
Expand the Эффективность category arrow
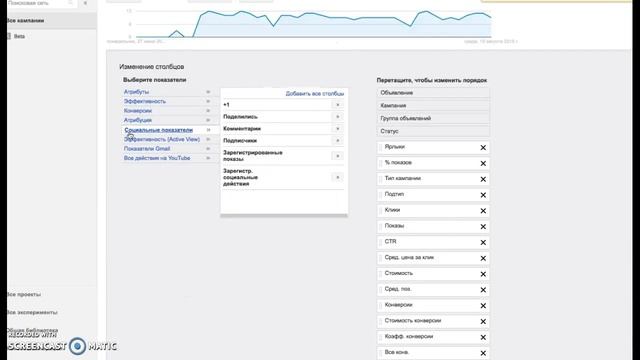coord(208,101)
